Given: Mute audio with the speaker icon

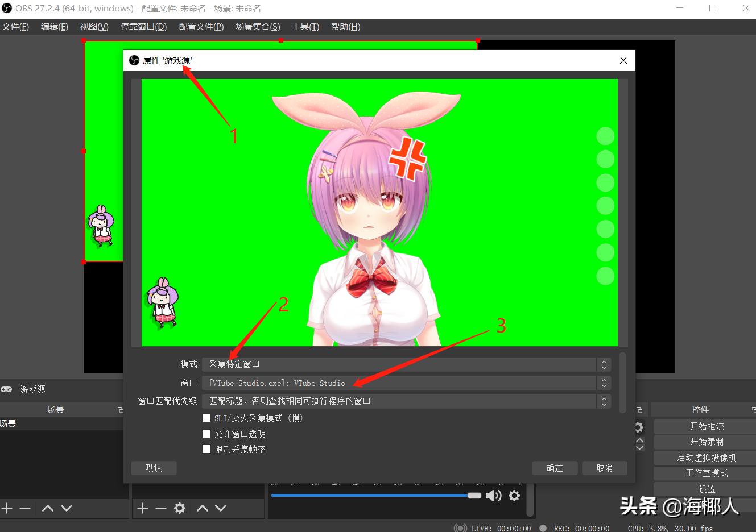Looking at the screenshot, I should (x=493, y=496).
